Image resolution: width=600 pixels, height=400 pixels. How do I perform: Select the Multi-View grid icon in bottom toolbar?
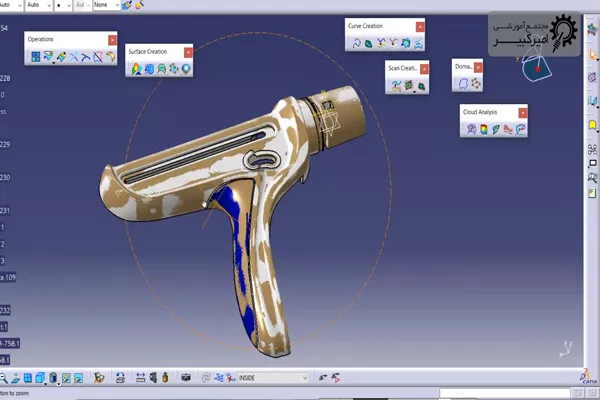point(28,378)
